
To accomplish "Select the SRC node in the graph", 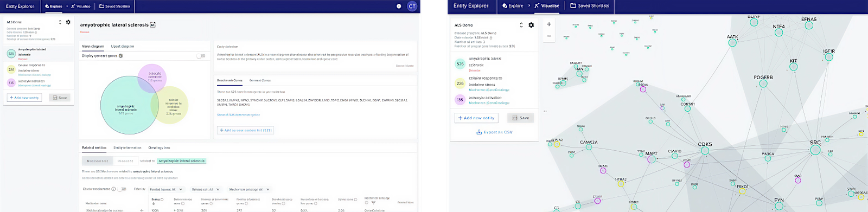I will tap(815, 150).
